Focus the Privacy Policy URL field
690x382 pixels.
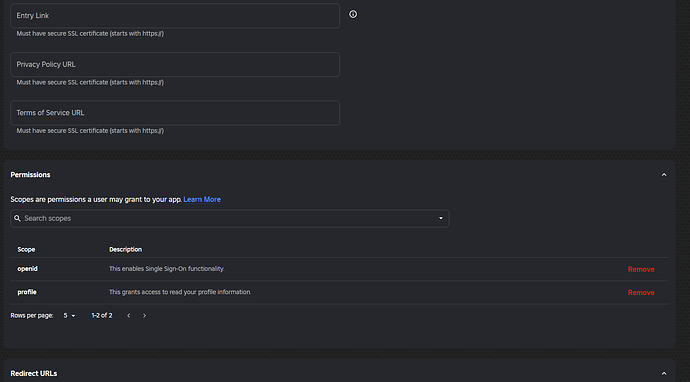(x=175, y=65)
